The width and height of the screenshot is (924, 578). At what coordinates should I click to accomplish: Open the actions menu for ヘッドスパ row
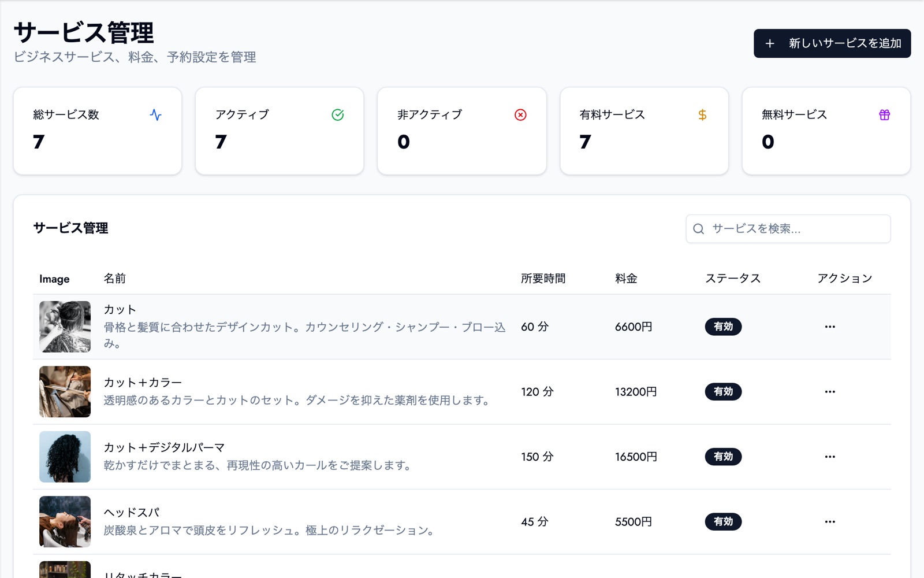coord(830,522)
